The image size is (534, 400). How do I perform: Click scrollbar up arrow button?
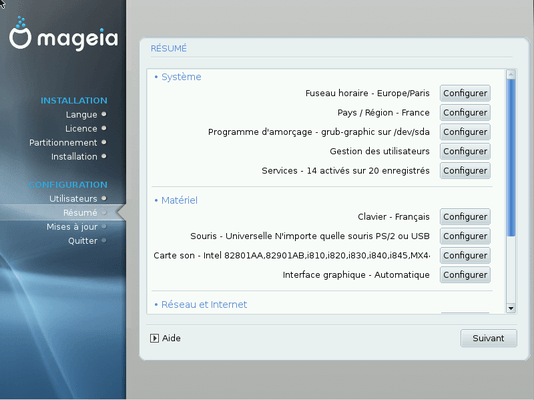[x=511, y=74]
